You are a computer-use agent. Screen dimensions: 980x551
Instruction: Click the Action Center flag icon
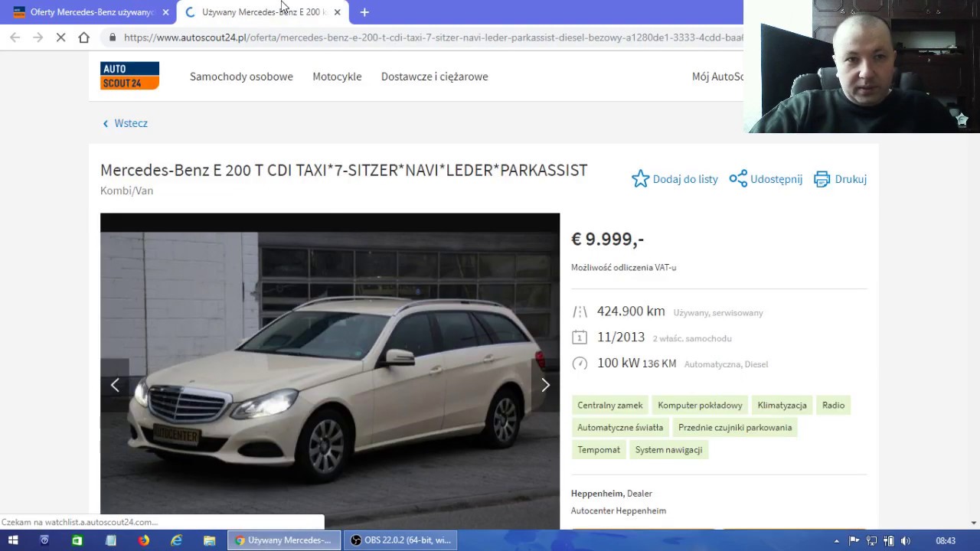(854, 541)
